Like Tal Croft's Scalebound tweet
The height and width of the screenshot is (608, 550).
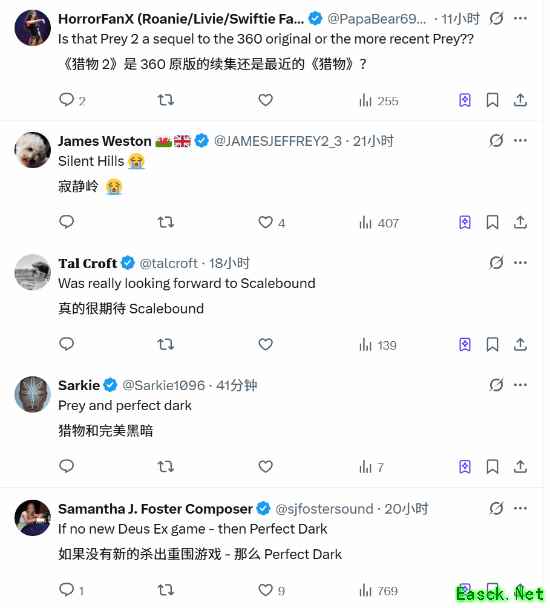click(266, 344)
